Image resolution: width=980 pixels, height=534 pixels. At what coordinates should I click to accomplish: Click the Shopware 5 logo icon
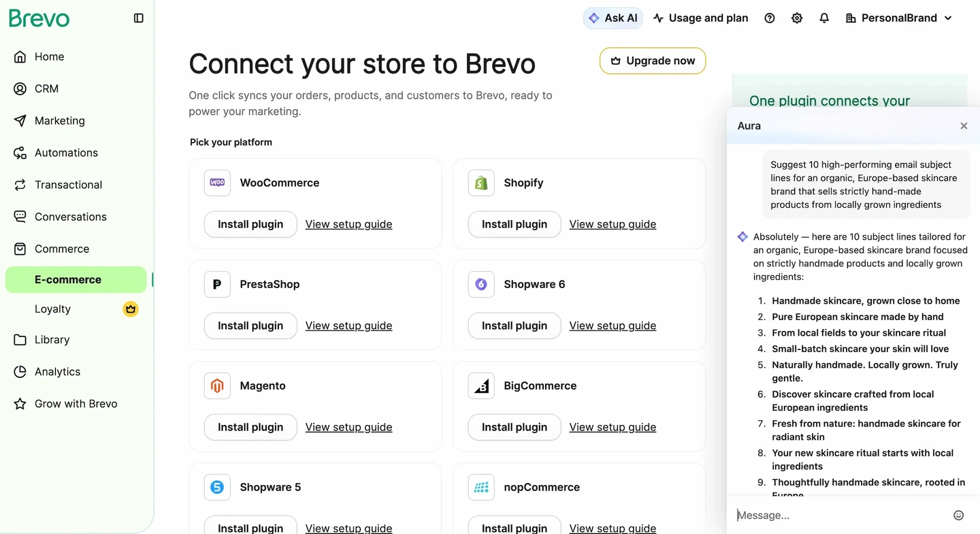(217, 487)
